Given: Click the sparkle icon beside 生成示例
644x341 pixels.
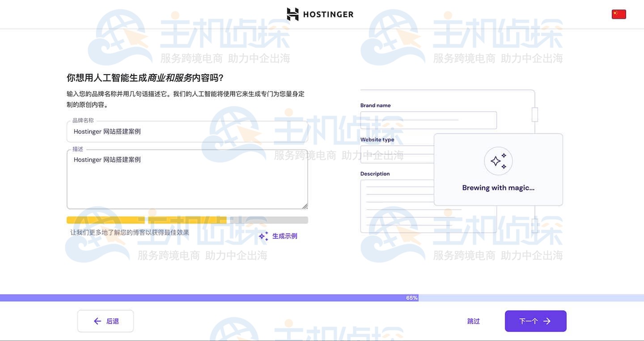Looking at the screenshot, I should (x=263, y=236).
